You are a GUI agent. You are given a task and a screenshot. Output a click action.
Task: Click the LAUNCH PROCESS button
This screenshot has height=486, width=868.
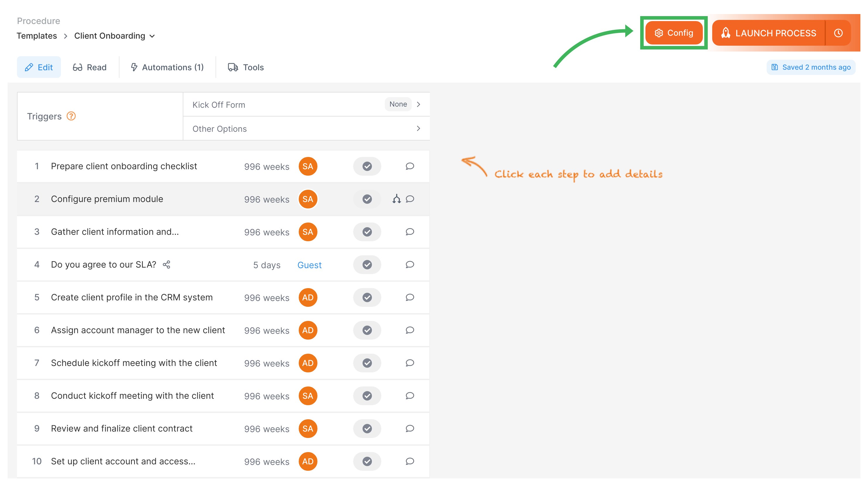click(x=769, y=33)
